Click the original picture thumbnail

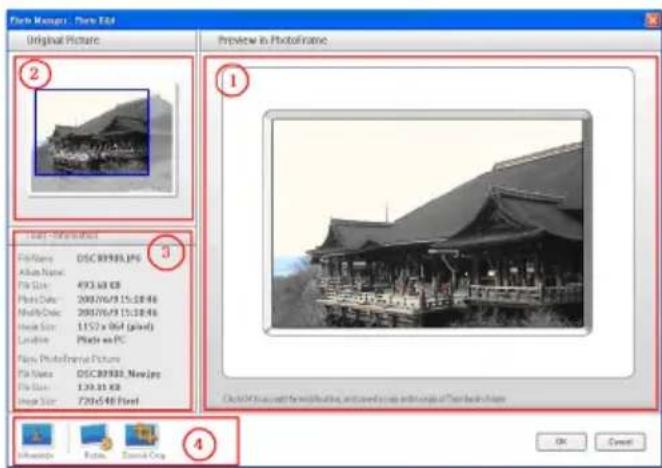pos(103,137)
